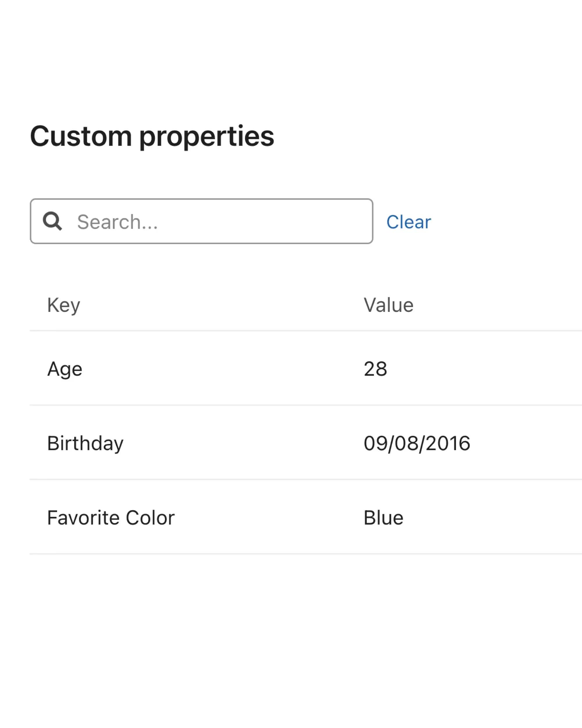
Task: Click the word properties in the heading
Action: click(207, 137)
